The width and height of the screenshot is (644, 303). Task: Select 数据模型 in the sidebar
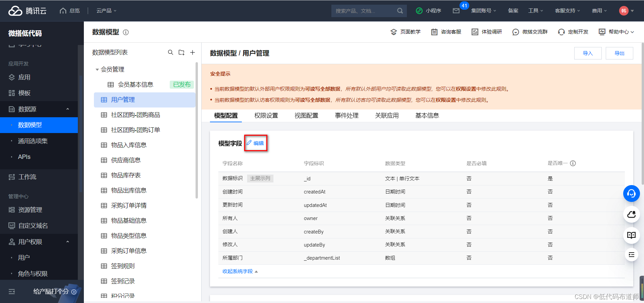pyautogui.click(x=39, y=125)
